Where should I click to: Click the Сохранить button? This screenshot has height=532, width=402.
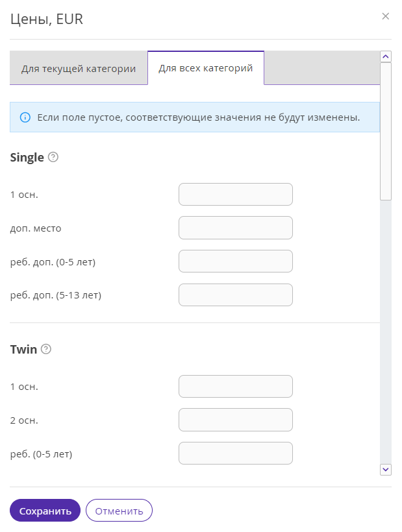(x=45, y=511)
